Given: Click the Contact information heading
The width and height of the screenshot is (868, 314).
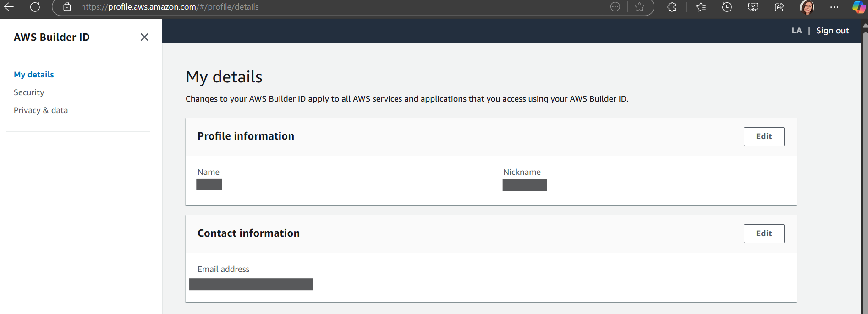Looking at the screenshot, I should click(x=248, y=233).
